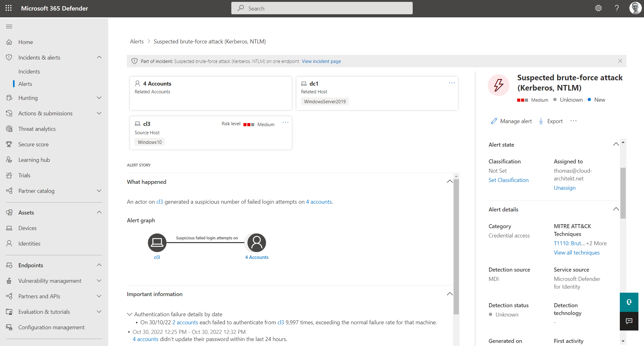Expand Actions & submissions menu

[x=99, y=113]
